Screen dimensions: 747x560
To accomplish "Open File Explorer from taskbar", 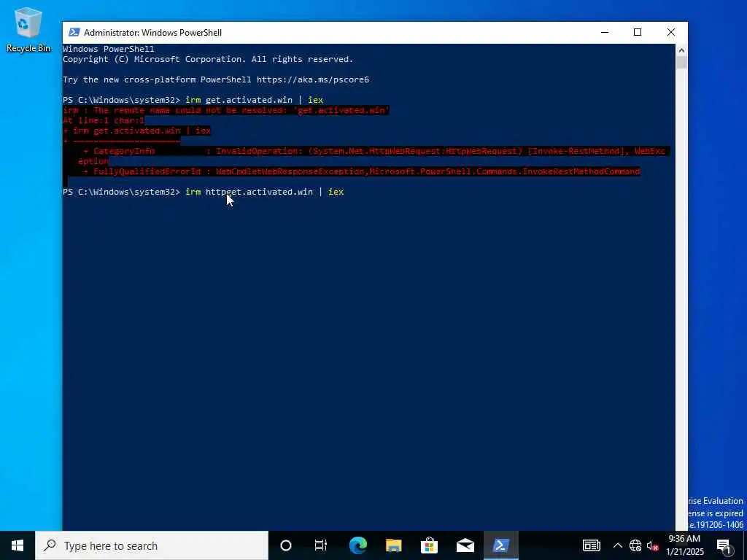I will click(393, 545).
